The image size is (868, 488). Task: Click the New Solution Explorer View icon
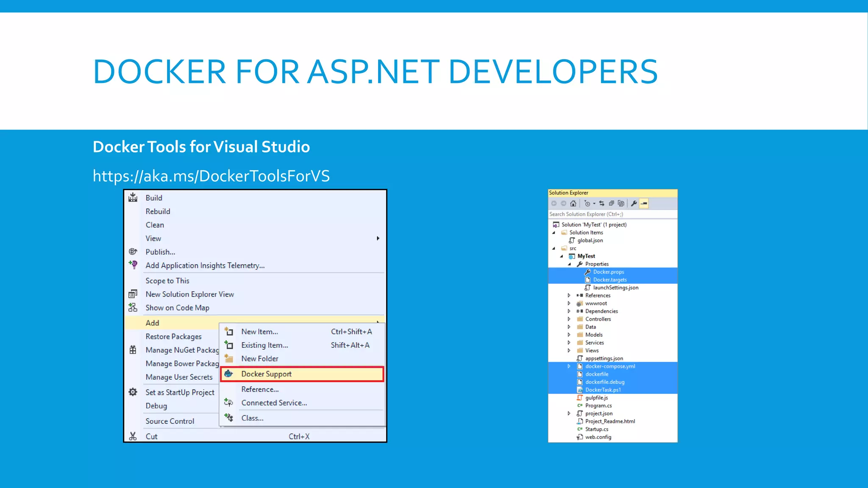coord(133,294)
